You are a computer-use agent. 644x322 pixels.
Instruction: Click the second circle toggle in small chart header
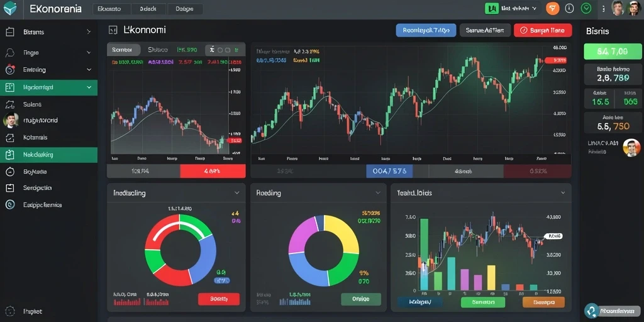point(228,50)
